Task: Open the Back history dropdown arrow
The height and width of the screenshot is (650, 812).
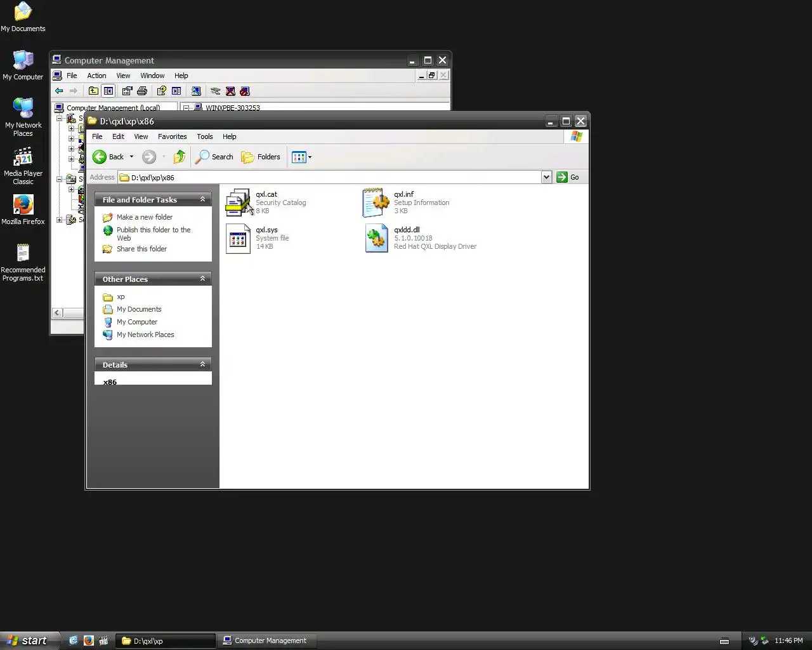Action: tap(131, 157)
